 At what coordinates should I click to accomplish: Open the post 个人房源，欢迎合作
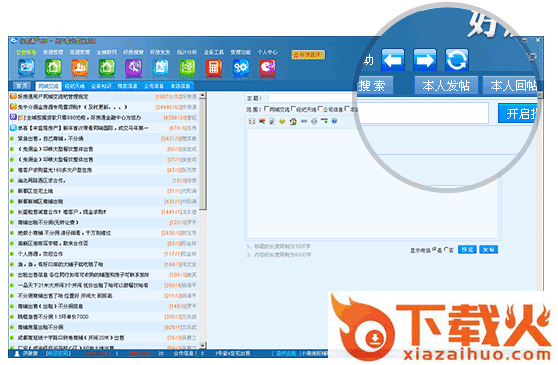click(41, 254)
